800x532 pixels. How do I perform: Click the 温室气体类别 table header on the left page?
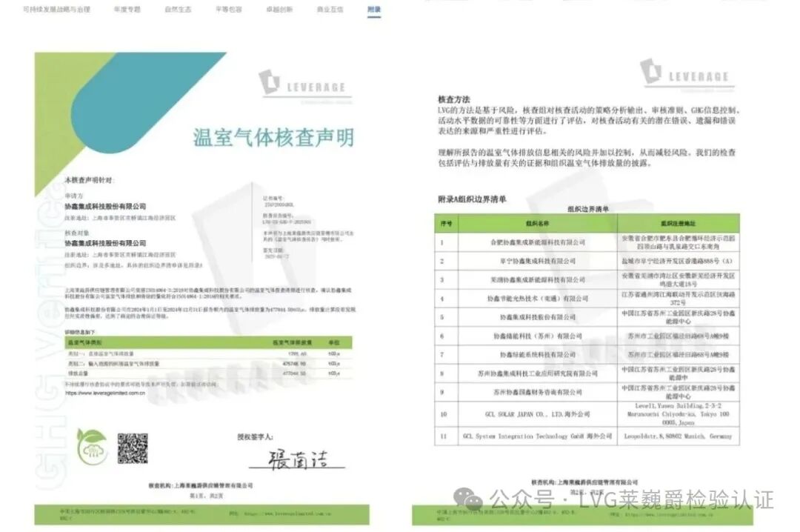(84, 342)
